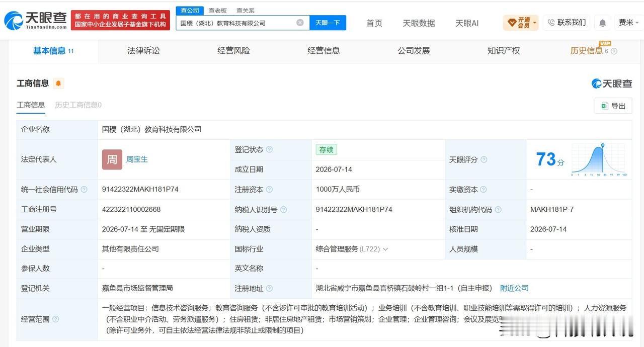Click the 联系我们 contact button
Viewport: 644px width, 347px height.
click(x=567, y=23)
